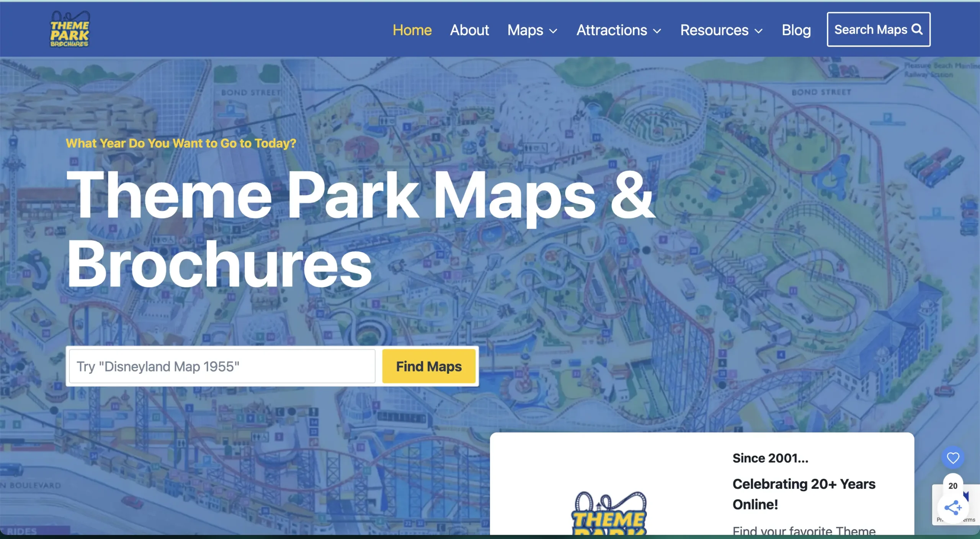The height and width of the screenshot is (539, 980).
Task: Open the Resources menu
Action: (714, 30)
